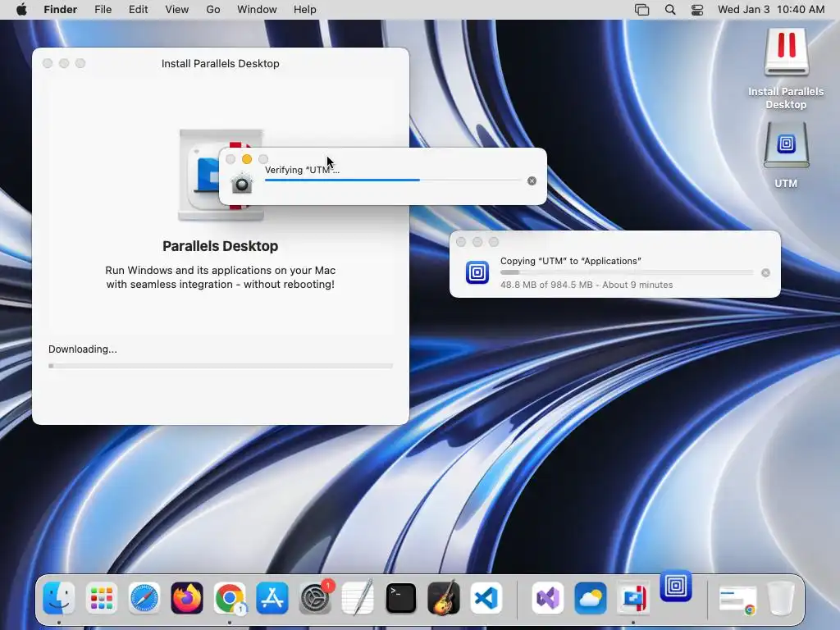Screen dimensions: 840x630
Task: Launch Terminal from the Dock
Action: click(400, 598)
